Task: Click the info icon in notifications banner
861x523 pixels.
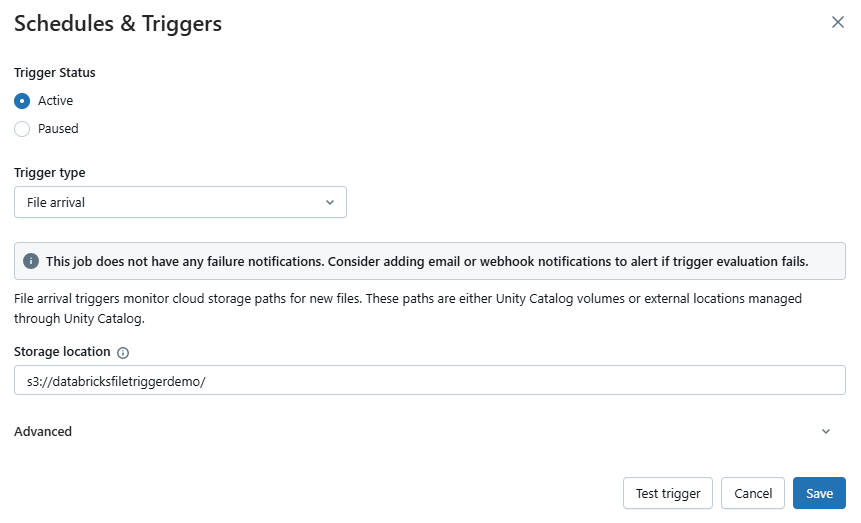Action: [31, 261]
